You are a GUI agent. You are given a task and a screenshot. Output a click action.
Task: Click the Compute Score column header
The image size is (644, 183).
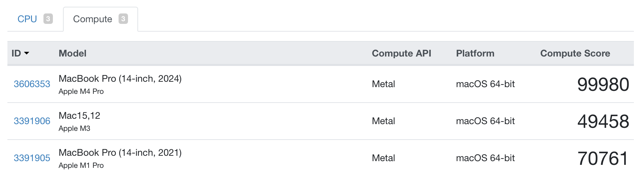[575, 53]
